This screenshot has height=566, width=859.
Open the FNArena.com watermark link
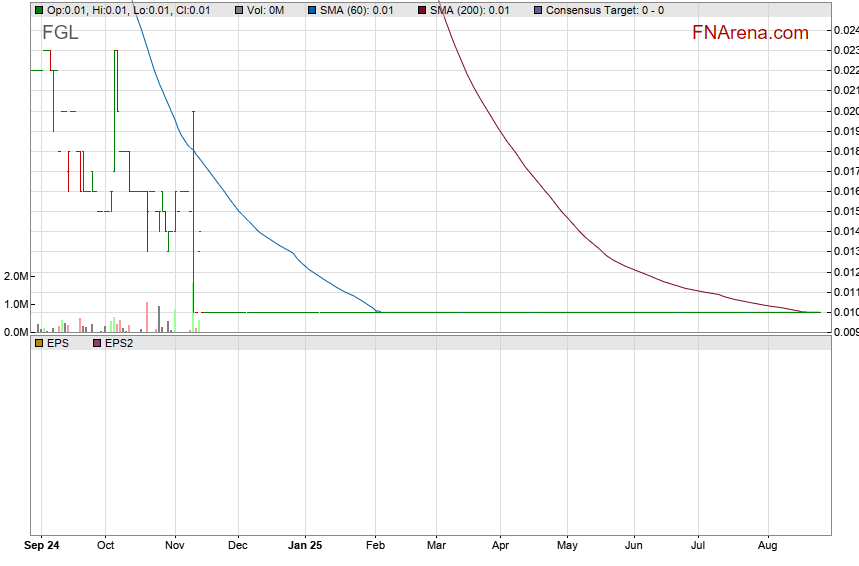(x=750, y=33)
